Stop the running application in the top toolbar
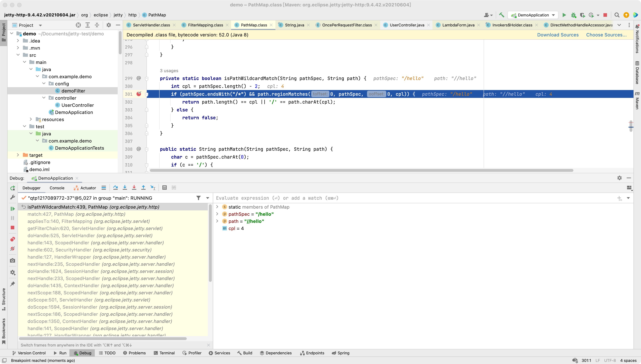The height and width of the screenshot is (364, 641). [605, 15]
